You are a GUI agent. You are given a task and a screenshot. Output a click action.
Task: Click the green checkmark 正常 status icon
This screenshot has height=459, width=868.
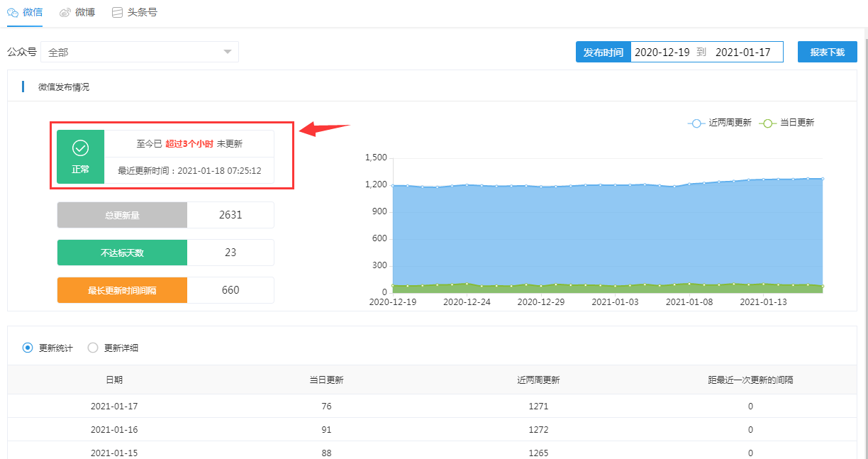tap(80, 148)
